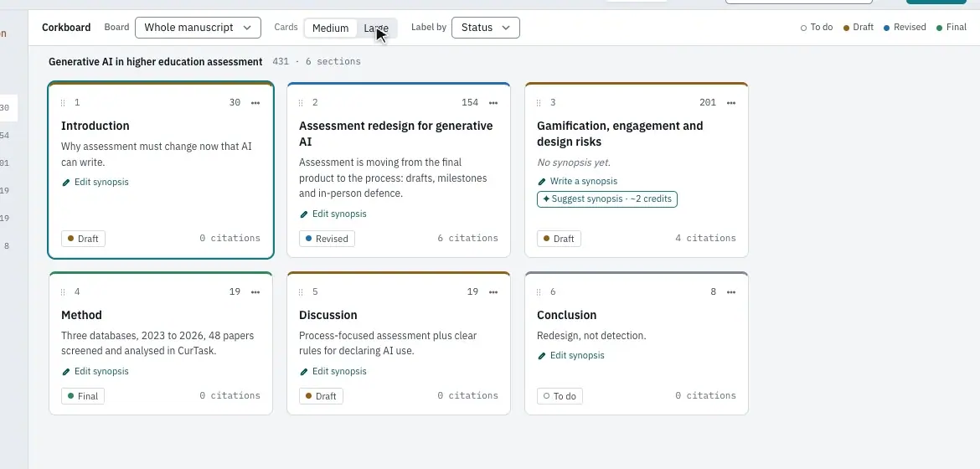Open the Label by Status dropdown
Screen dimensions: 980x469
tap(486, 28)
